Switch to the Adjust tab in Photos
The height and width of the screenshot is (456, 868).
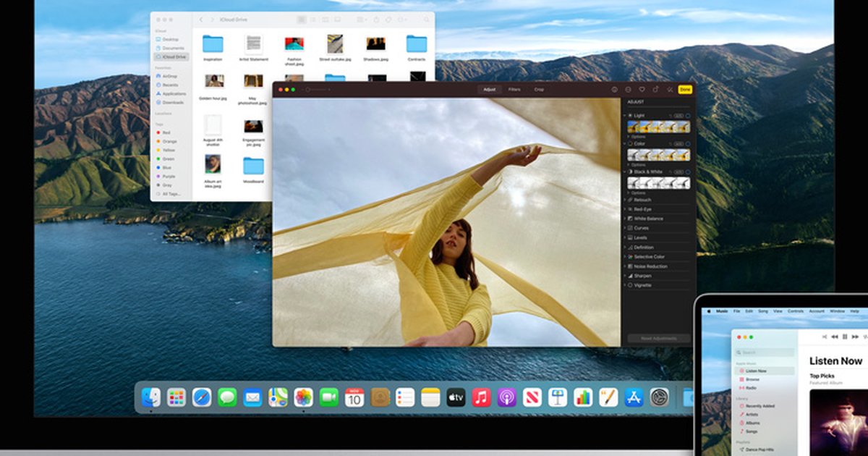(490, 90)
